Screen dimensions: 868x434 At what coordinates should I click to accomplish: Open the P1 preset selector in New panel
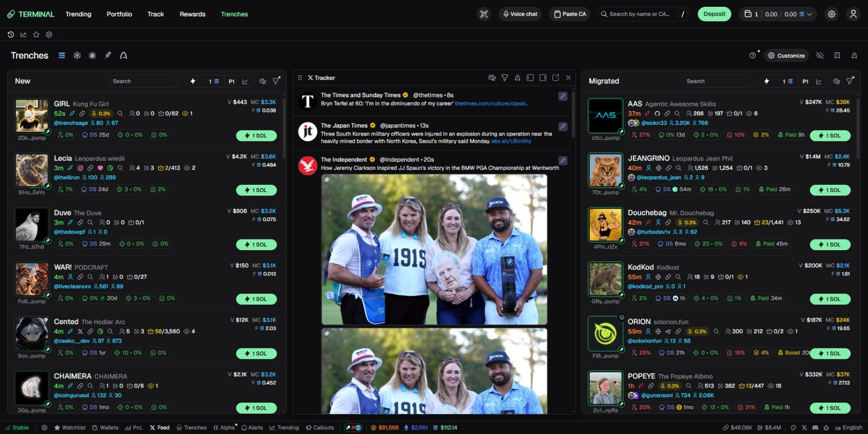(232, 81)
